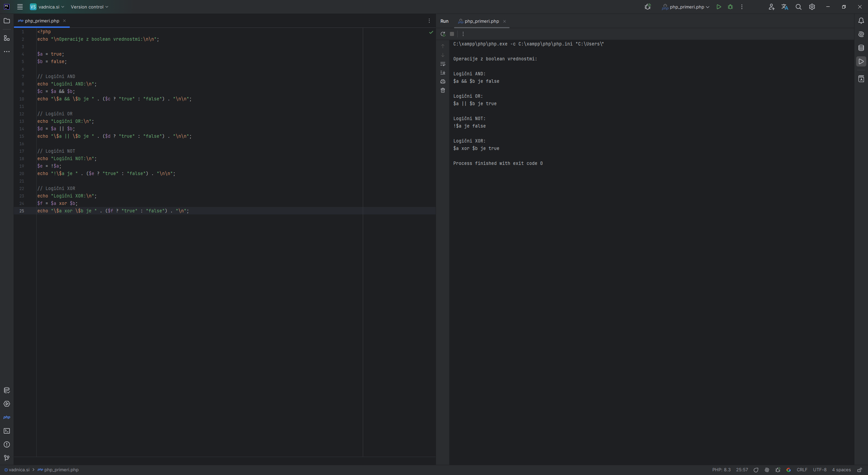The height and width of the screenshot is (475, 868).
Task: Open the Structure tool window
Action: point(7,38)
